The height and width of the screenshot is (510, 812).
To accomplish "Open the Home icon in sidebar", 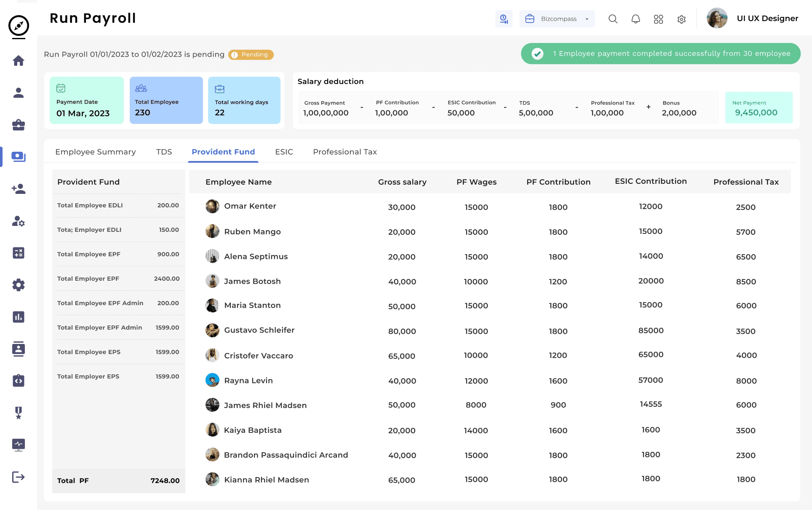I will pos(19,61).
